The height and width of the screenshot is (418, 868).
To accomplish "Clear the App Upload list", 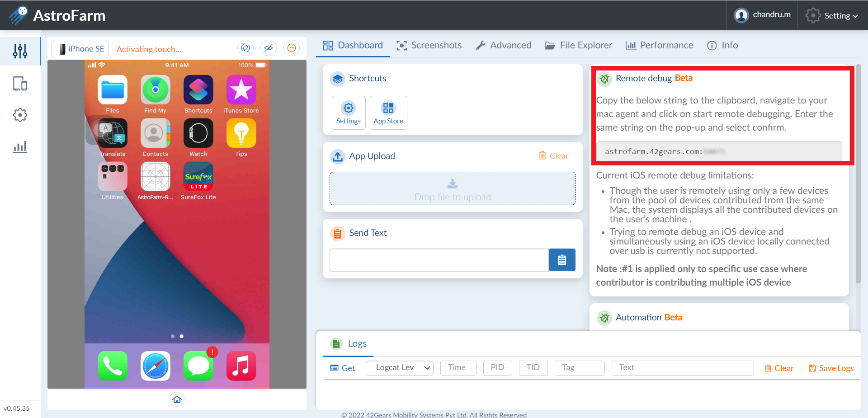I will coord(554,155).
